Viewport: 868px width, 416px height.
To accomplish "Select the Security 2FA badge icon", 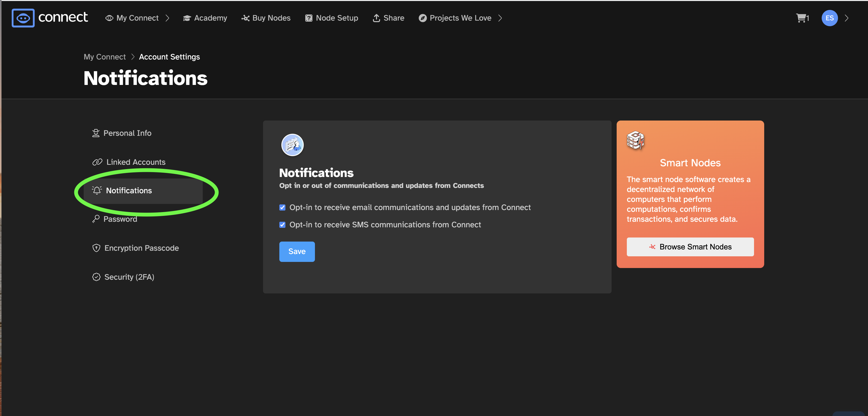I will [x=96, y=277].
